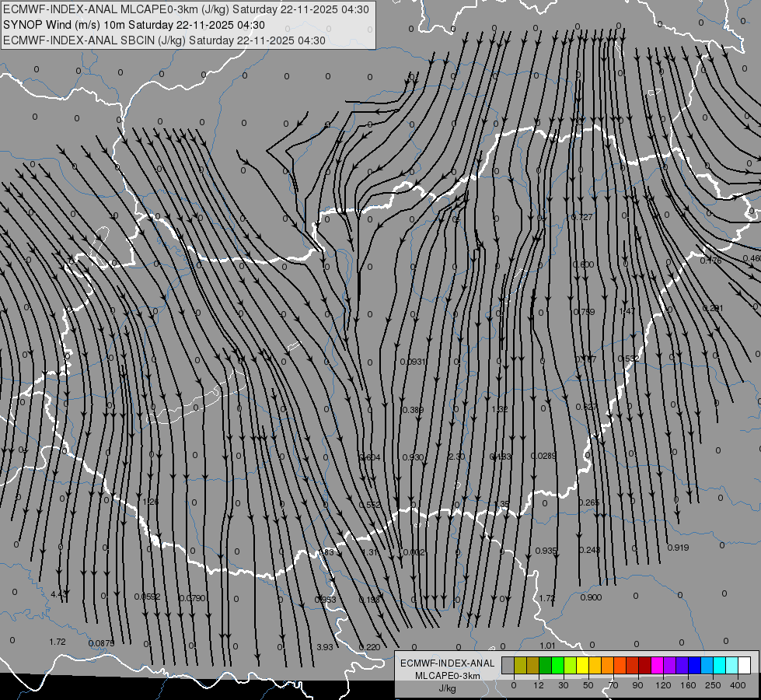Screen dimensions: 761x700
Task: Select the 0.0931 value label
Action: [413, 362]
